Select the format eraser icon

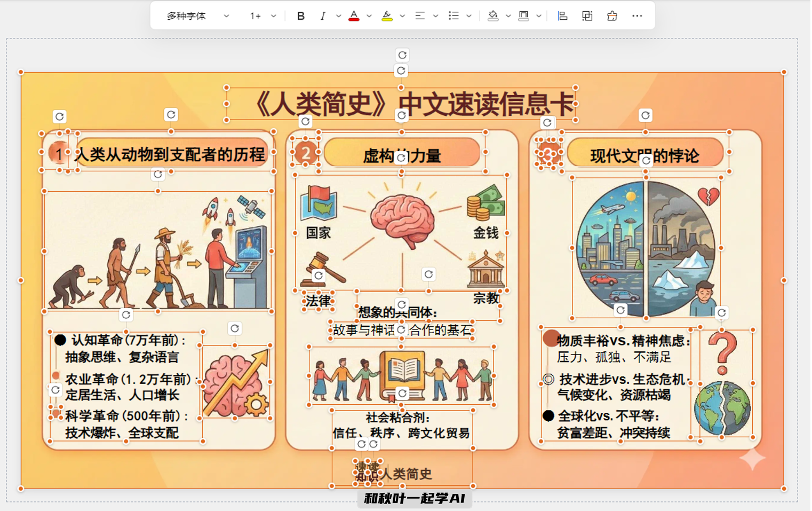(612, 15)
